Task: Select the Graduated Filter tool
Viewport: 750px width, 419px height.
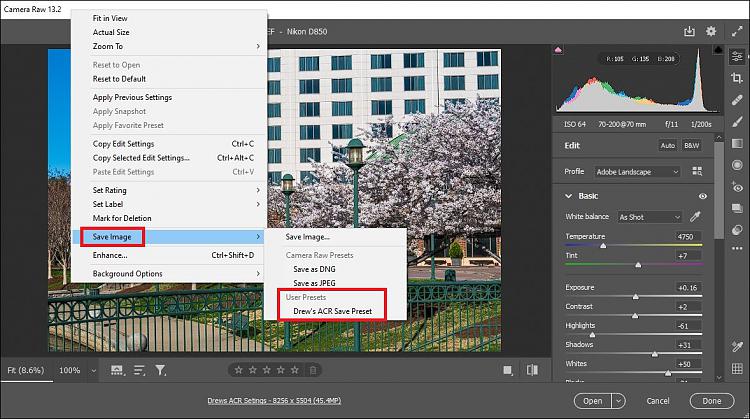Action: tap(737, 143)
